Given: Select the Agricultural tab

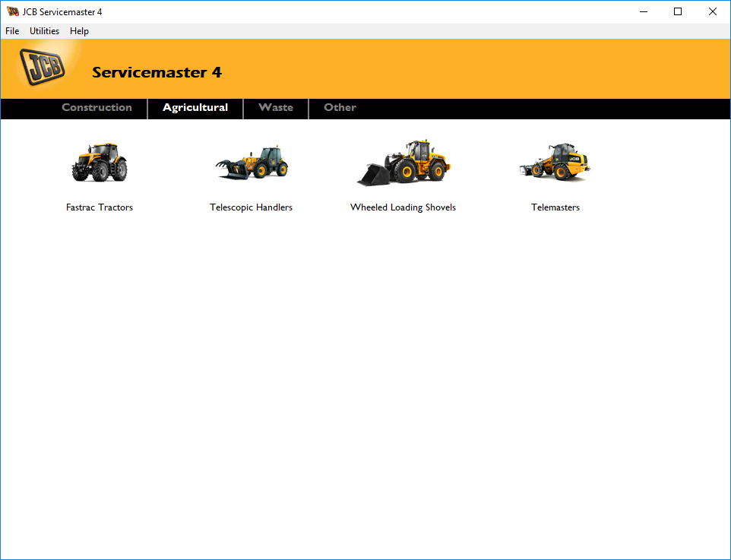Looking at the screenshot, I should (x=195, y=108).
